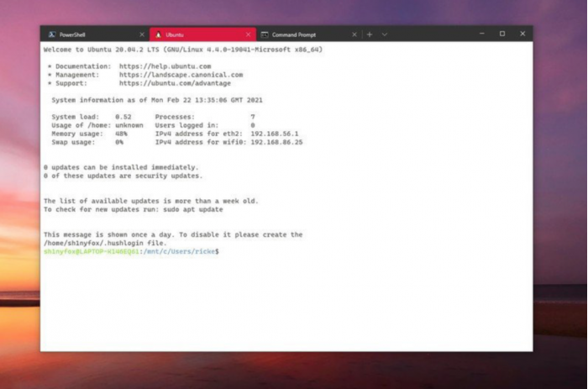Open a new tab with plus button

tap(370, 34)
